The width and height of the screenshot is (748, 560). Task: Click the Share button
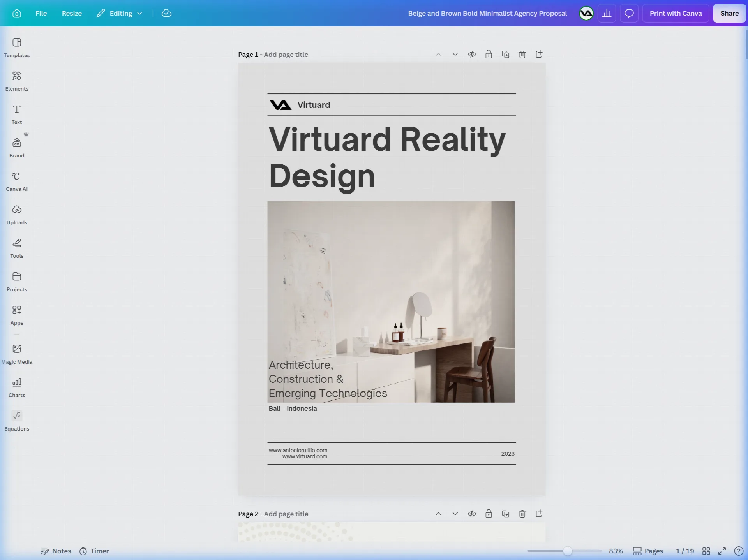[729, 13]
